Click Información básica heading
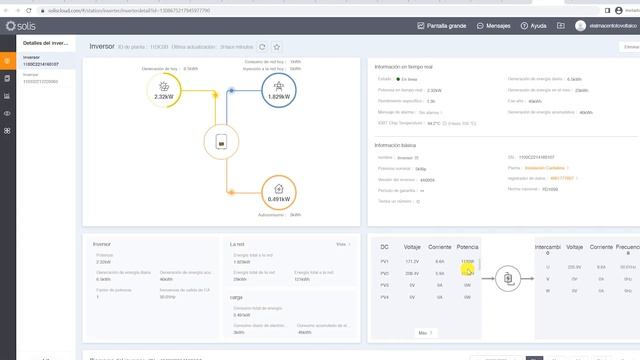 pos(395,145)
